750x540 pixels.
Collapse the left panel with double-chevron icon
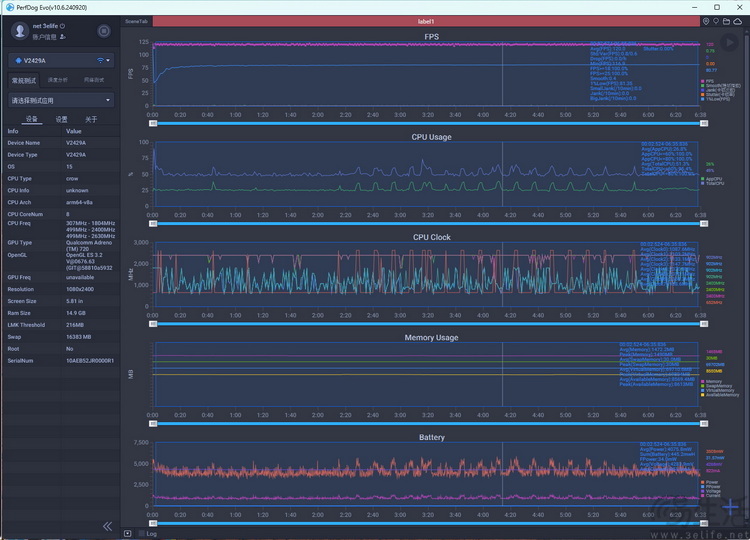[x=108, y=526]
